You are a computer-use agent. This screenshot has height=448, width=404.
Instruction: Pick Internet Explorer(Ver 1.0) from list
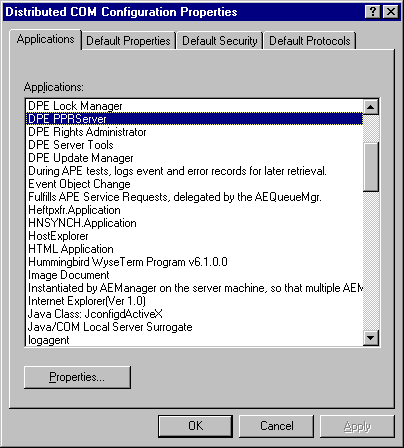coord(194,301)
